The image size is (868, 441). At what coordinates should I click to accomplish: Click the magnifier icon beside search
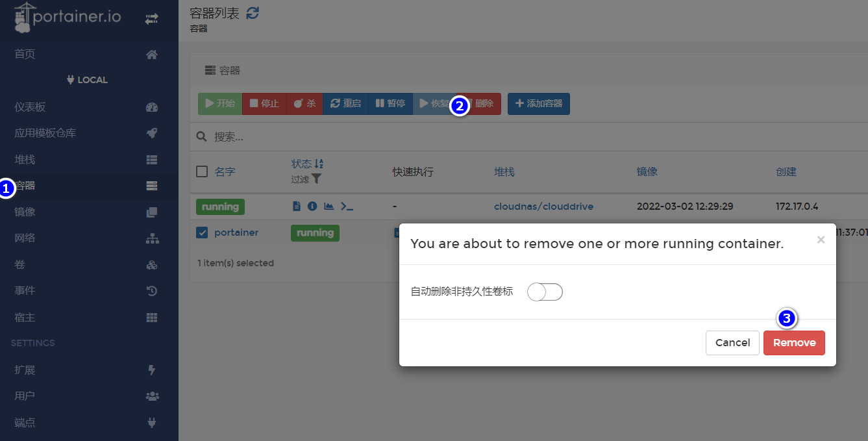click(202, 137)
